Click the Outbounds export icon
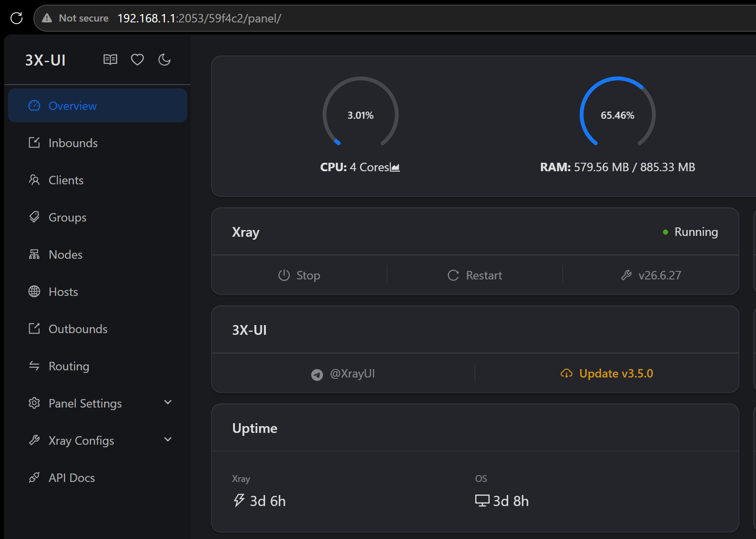This screenshot has height=539, width=756. 34,328
